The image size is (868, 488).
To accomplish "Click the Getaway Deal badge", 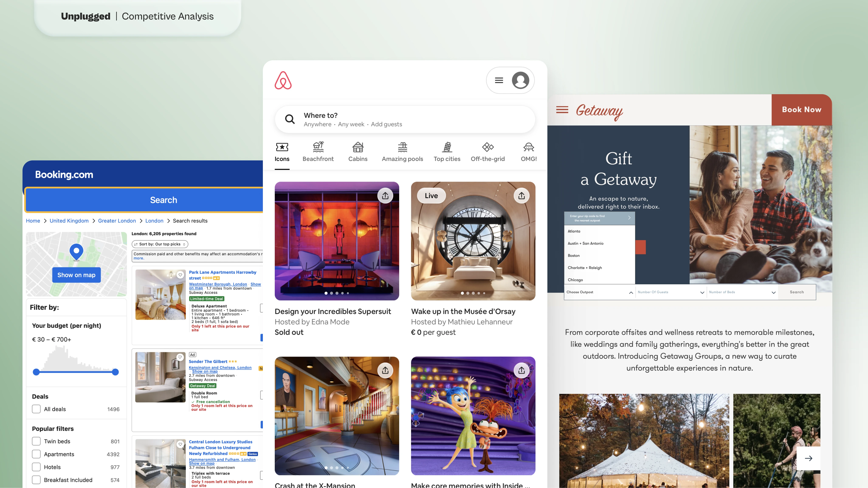I will coord(203,386).
